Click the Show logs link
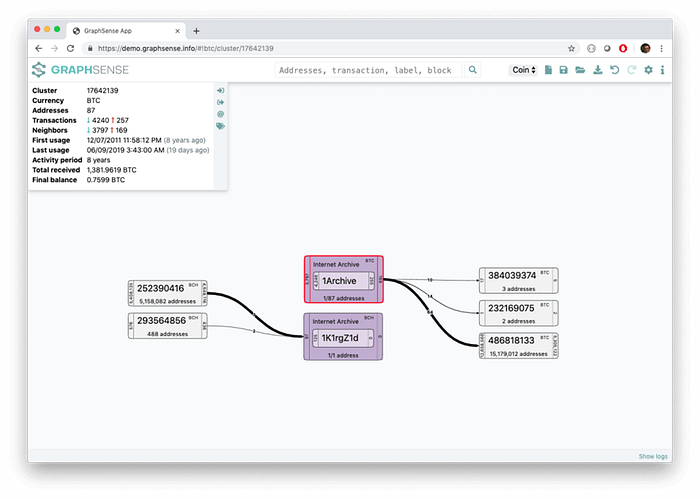Viewport: 700px width, 499px height. coord(654,456)
